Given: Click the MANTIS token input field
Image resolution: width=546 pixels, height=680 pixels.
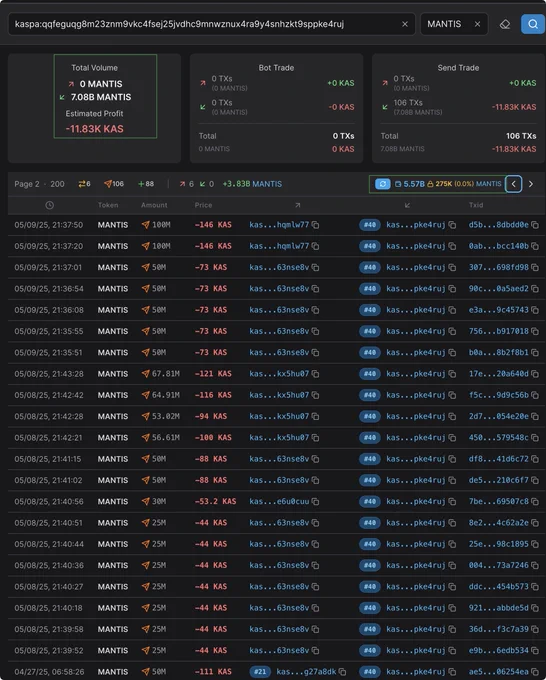Looking at the screenshot, I should (454, 24).
